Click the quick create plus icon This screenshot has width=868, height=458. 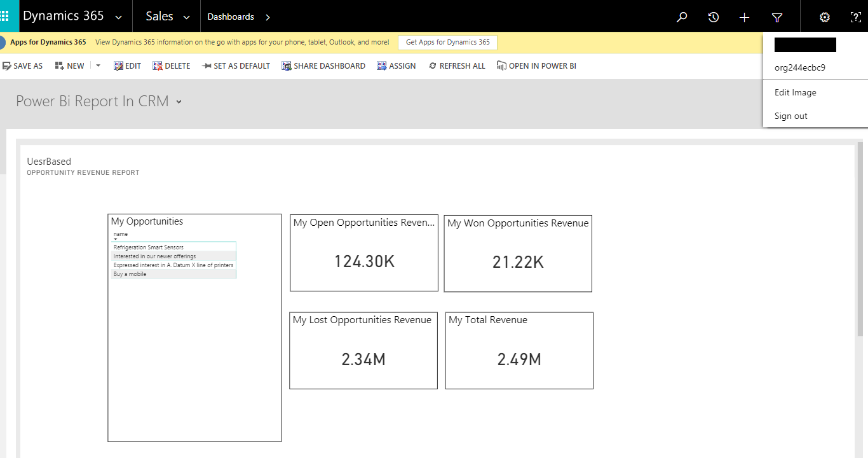coord(745,17)
